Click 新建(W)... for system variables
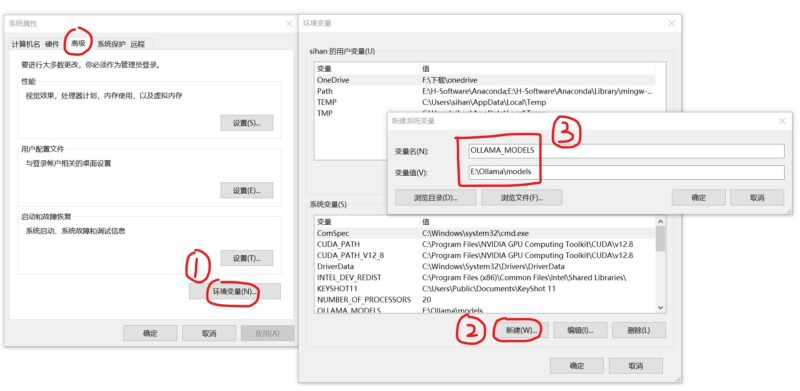The height and width of the screenshot is (391, 800). pos(521,330)
